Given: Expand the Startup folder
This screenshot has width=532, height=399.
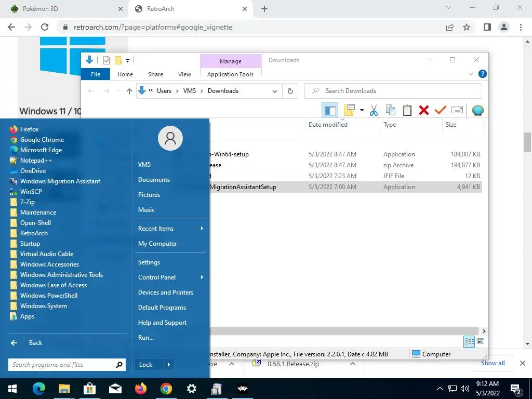Looking at the screenshot, I should pos(30,244).
